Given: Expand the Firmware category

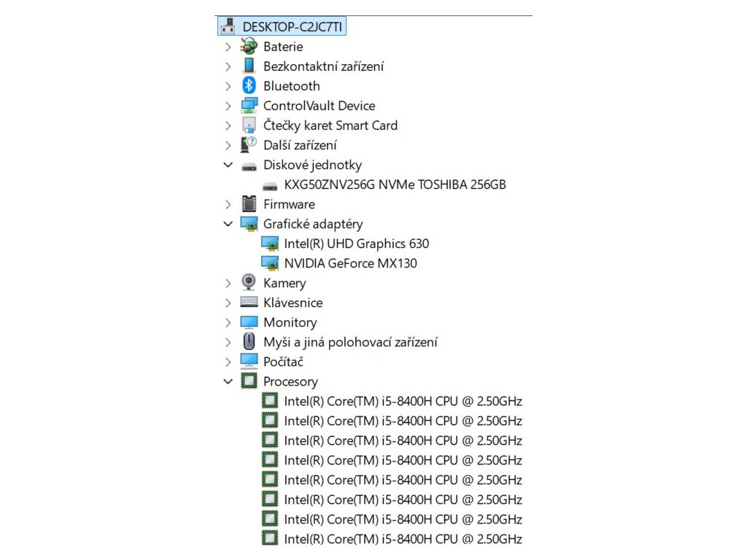Looking at the screenshot, I should tap(228, 204).
